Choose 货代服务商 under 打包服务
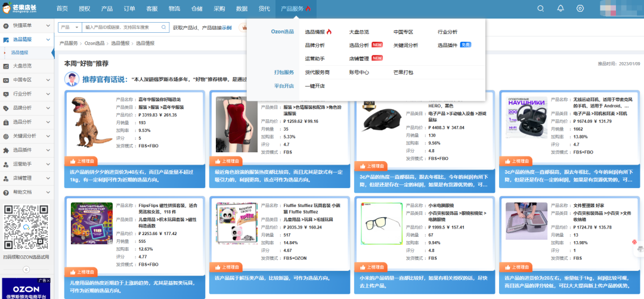 317,72
